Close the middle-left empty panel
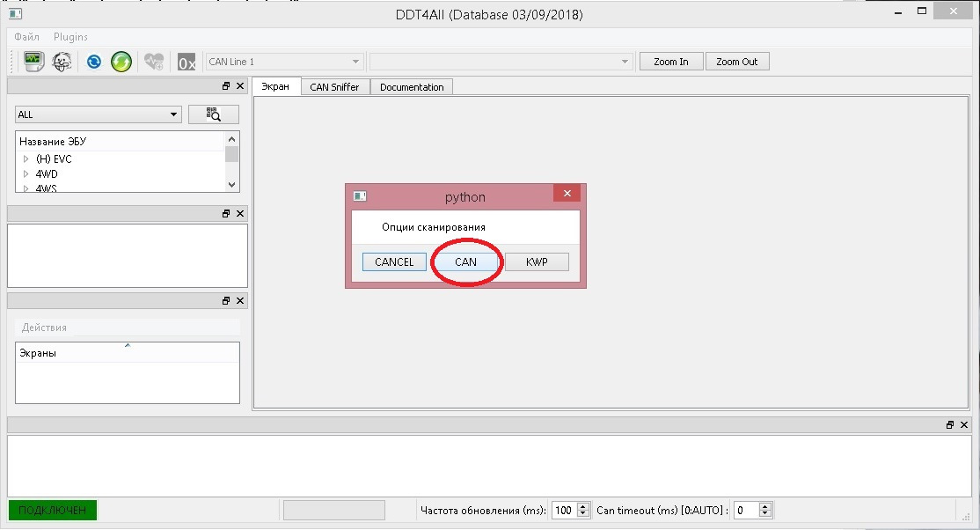980x530 pixels. (240, 213)
